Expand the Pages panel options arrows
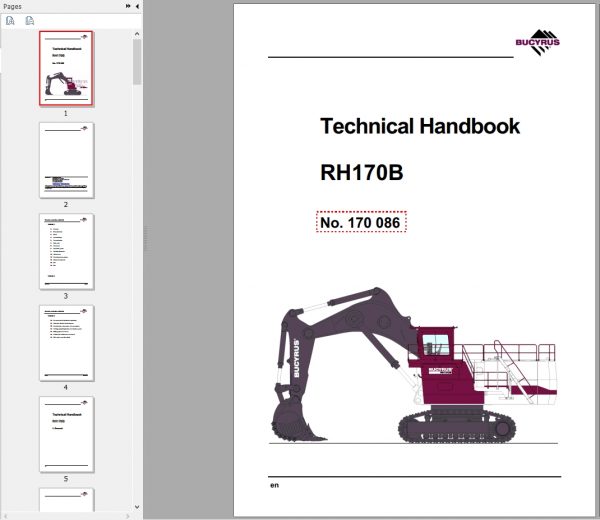The image size is (600, 520). 128,6
